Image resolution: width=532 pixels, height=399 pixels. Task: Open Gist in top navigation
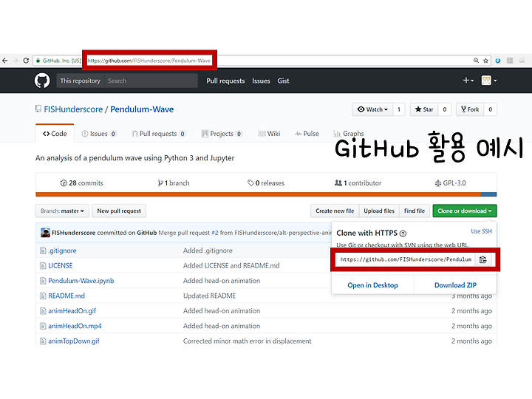[x=283, y=81]
